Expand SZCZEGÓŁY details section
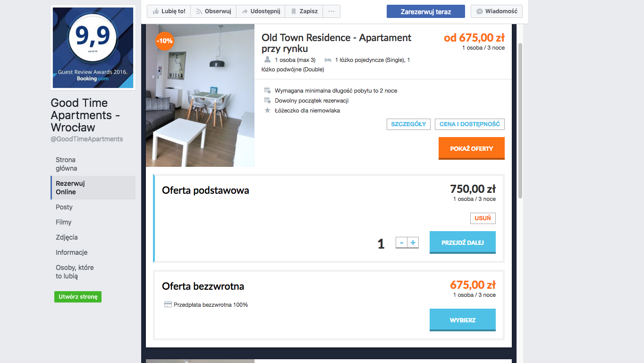This screenshot has width=644, height=363. point(409,124)
